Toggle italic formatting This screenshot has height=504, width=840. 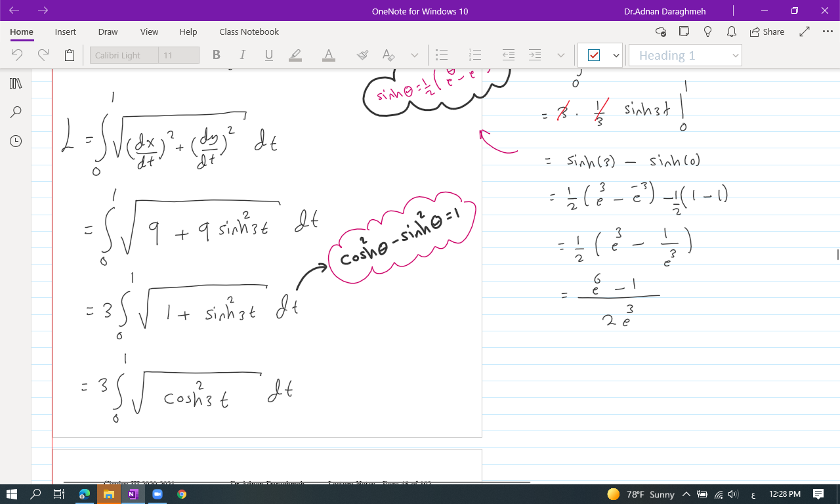pos(243,55)
